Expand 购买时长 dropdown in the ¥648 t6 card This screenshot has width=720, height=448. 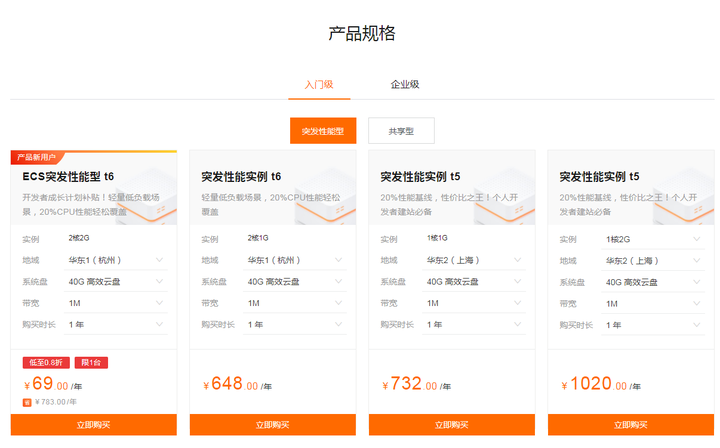295,325
